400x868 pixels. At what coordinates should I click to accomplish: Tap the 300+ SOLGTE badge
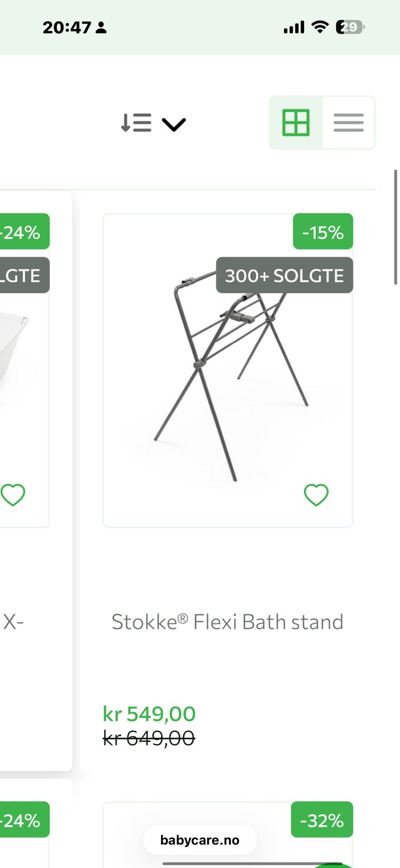coord(285,276)
